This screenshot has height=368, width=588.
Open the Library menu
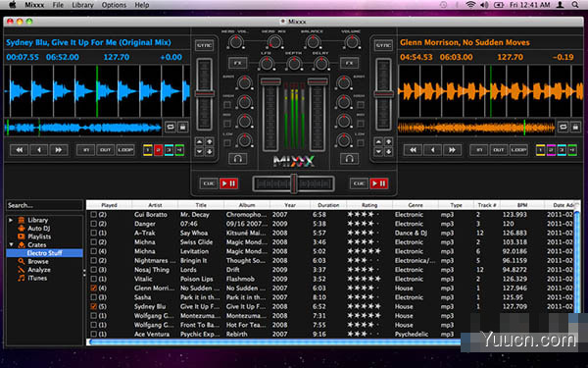82,5
